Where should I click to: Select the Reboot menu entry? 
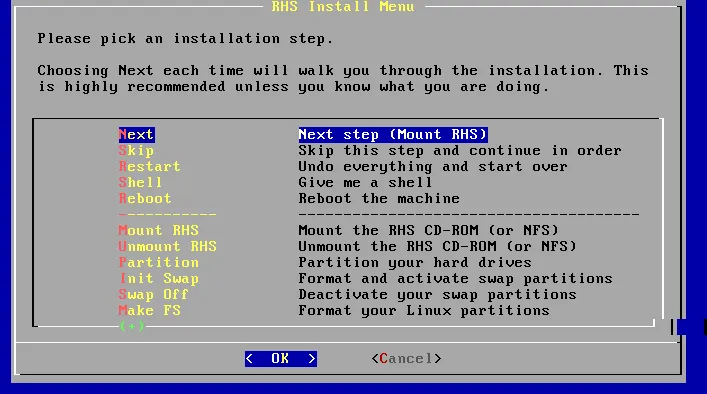pyautogui.click(x=145, y=198)
